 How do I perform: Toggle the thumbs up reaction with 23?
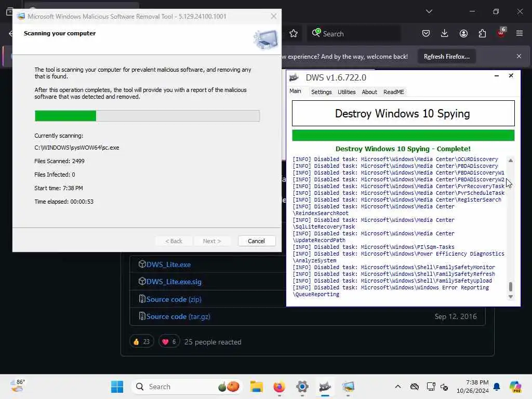[142, 342]
